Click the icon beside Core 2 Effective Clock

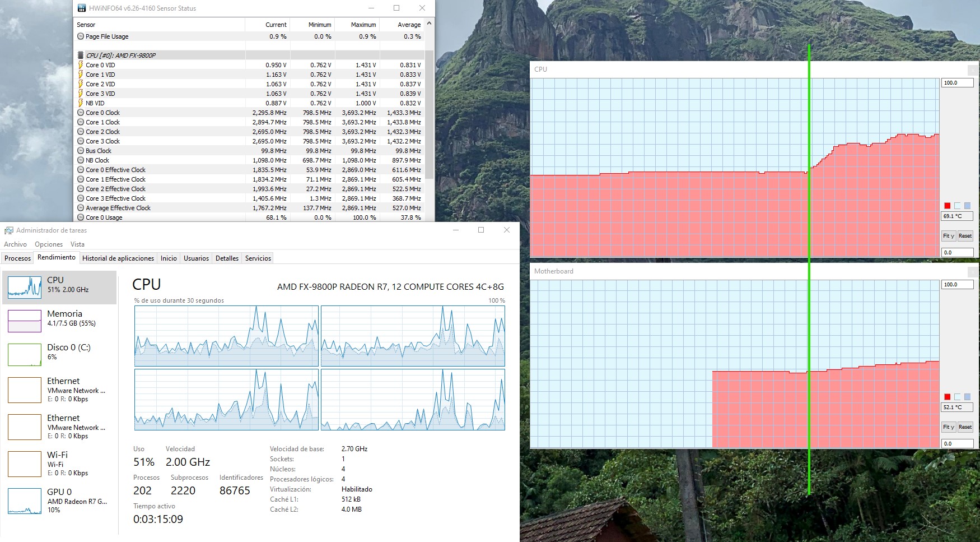pyautogui.click(x=81, y=189)
